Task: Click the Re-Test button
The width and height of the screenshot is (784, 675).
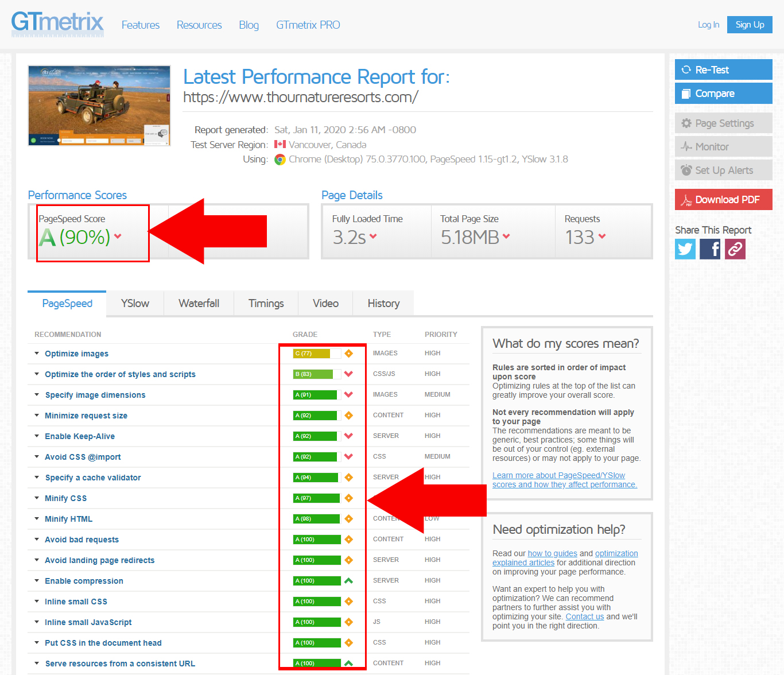Action: 724,69
